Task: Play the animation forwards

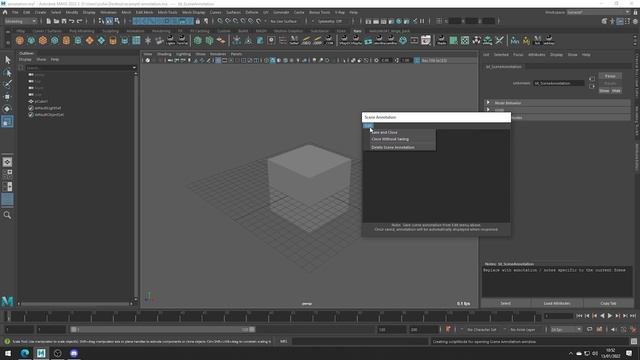Action: pos(609,316)
